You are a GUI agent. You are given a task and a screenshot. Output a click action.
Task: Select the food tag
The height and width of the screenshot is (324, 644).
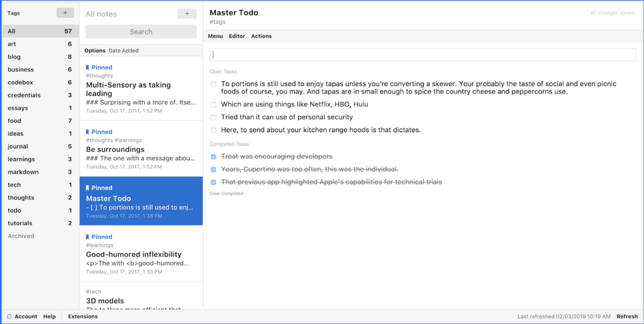click(x=14, y=121)
